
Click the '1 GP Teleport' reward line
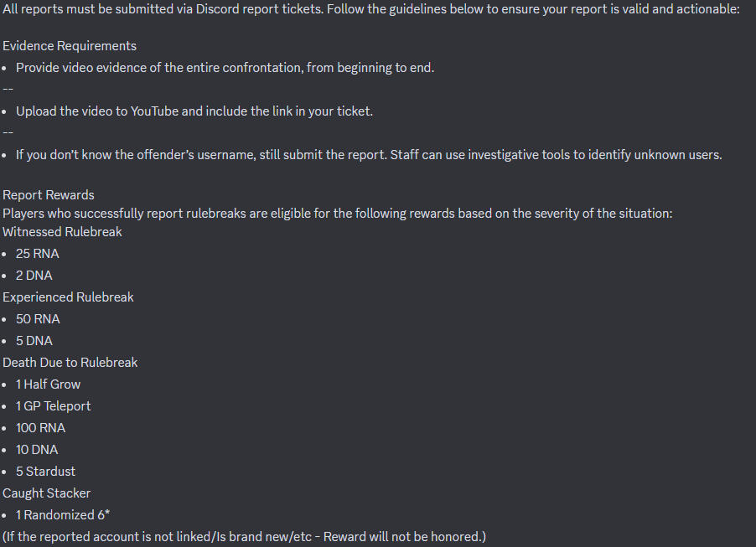click(53, 406)
